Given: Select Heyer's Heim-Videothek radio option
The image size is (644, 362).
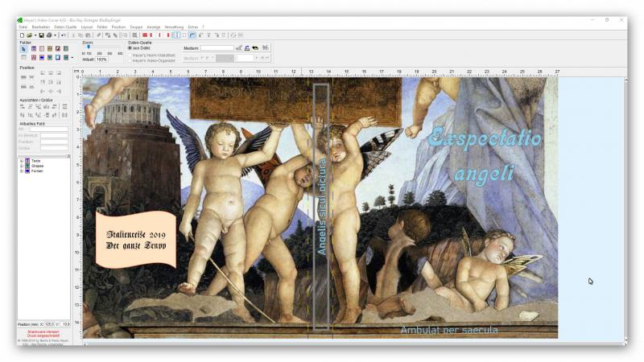Looking at the screenshot, I should pyautogui.click(x=130, y=55).
